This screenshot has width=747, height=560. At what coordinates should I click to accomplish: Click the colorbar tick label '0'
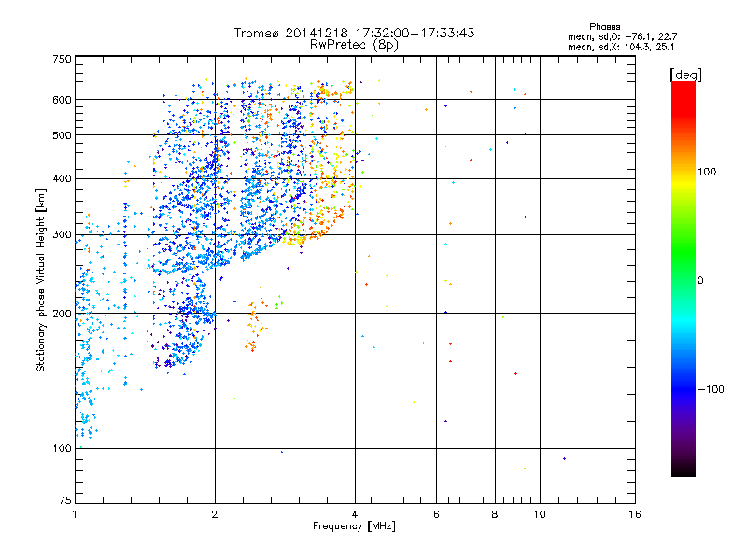(699, 281)
